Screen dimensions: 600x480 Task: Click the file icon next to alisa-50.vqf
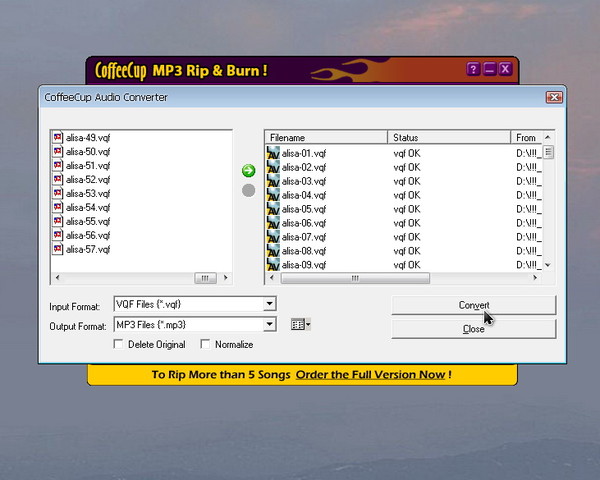(58, 152)
